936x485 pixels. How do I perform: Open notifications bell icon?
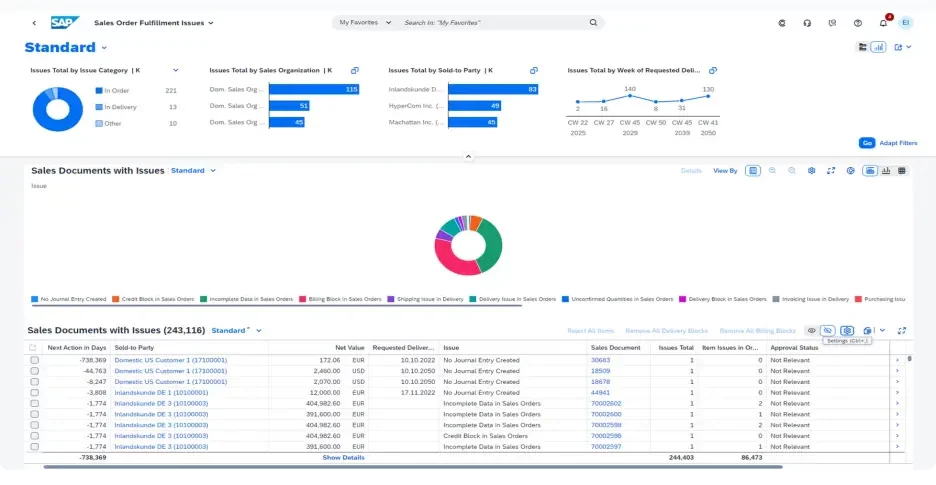coord(883,23)
